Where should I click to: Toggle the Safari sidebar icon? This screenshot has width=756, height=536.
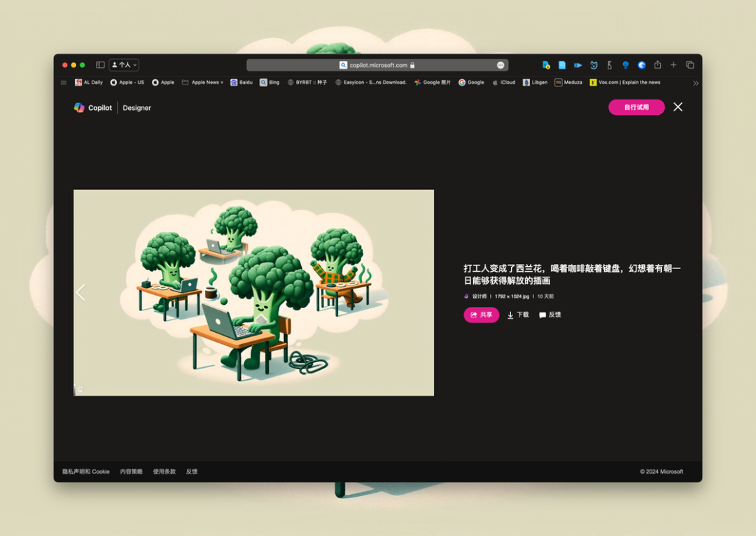pos(100,64)
